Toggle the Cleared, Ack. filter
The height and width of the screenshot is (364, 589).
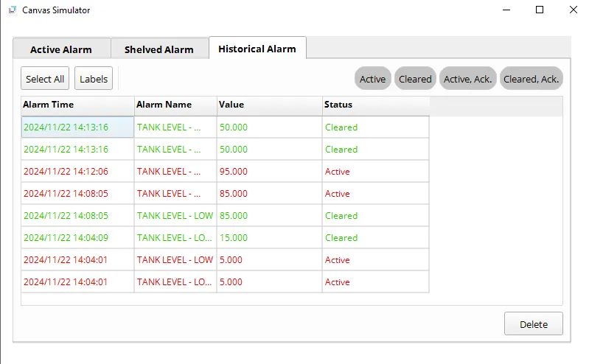click(x=531, y=79)
